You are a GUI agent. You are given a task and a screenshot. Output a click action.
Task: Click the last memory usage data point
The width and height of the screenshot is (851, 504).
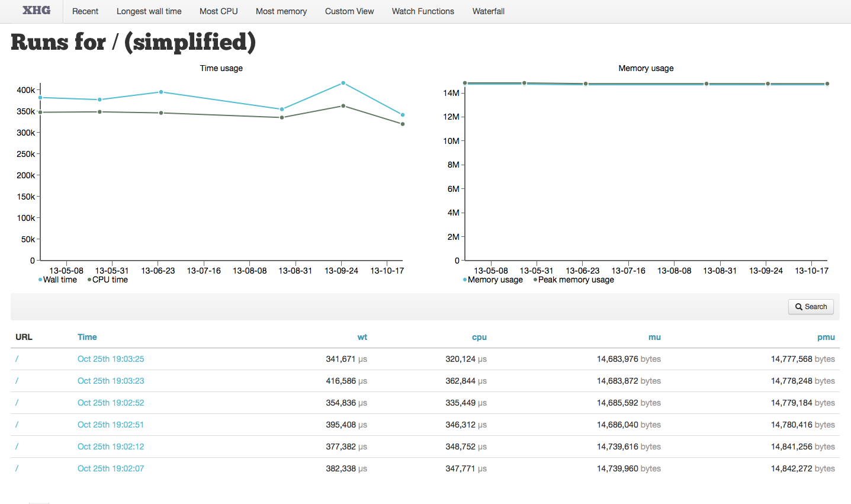click(x=827, y=84)
